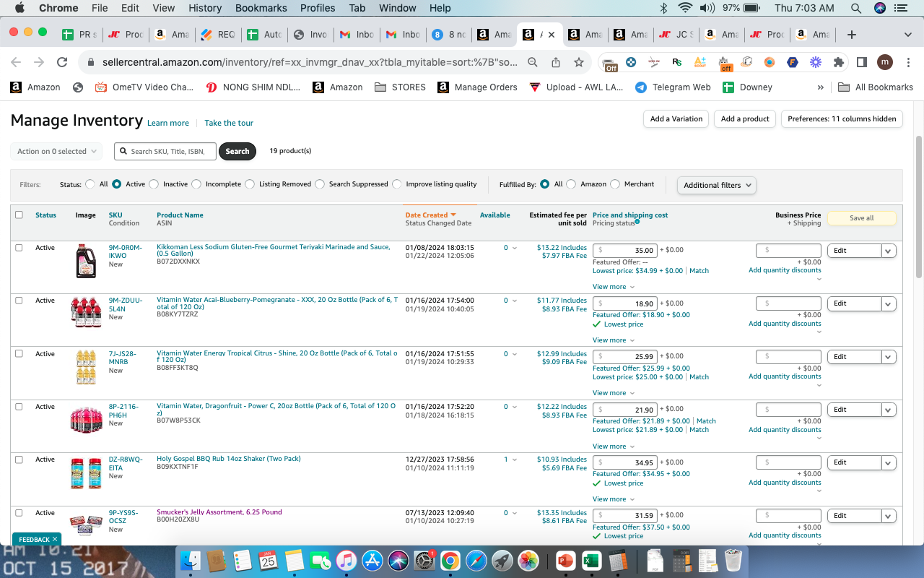Focus the Search SKU, Title, ISBN field
Viewport: 924px width, 578px height.
tap(165, 151)
